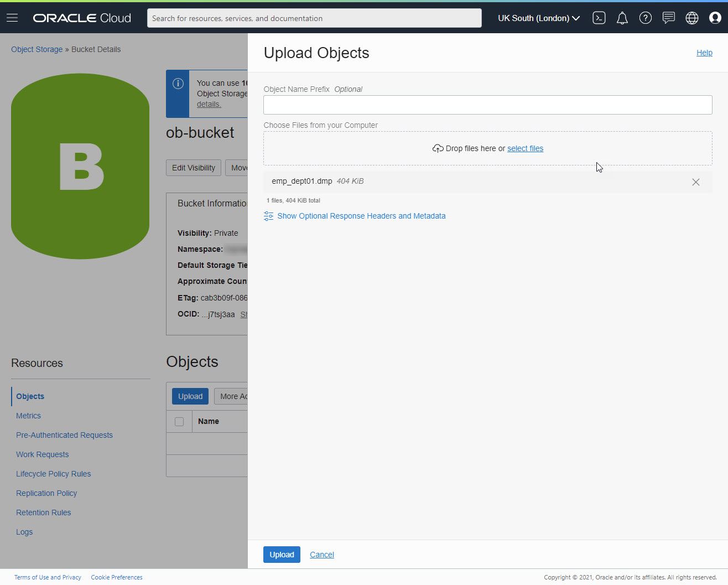The width and height of the screenshot is (728, 585).
Task: Open the support chat icon
Action: click(x=669, y=18)
